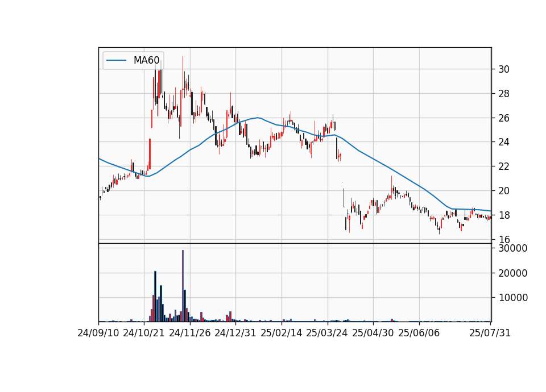Click the price axis value 22
This screenshot has height=392, width=546.
click(504, 166)
